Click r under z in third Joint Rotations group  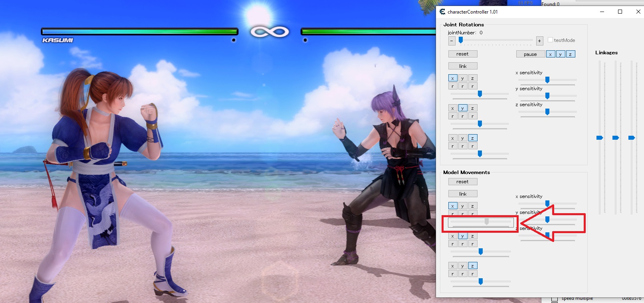click(x=473, y=146)
